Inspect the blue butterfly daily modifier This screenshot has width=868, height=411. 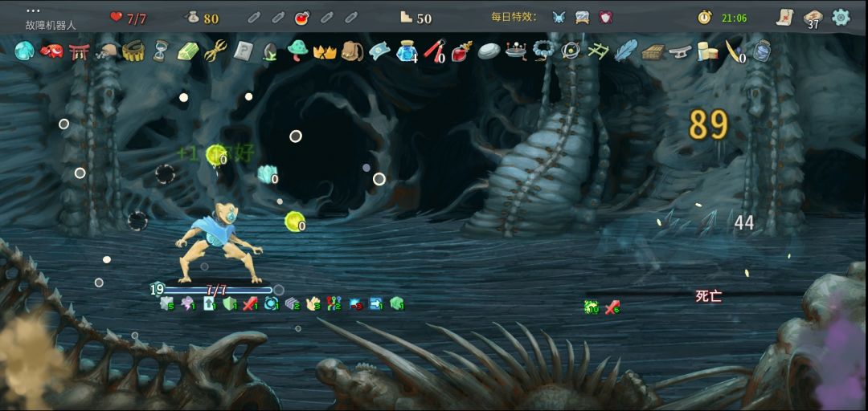[x=559, y=17]
